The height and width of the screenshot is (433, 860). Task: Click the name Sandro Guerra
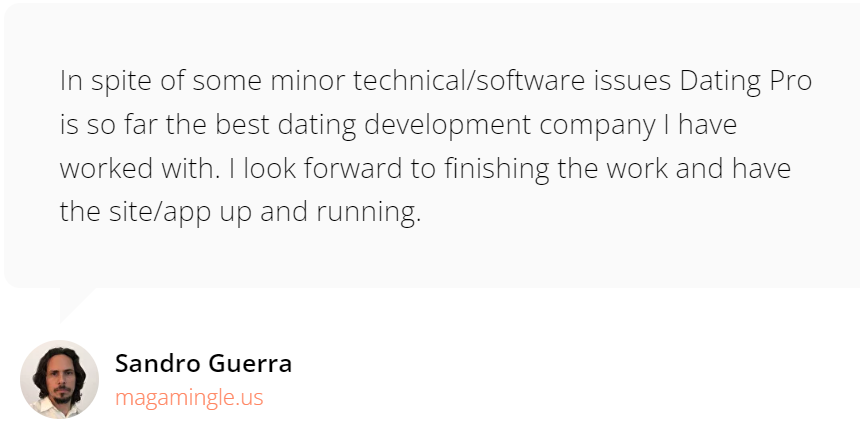click(x=203, y=363)
